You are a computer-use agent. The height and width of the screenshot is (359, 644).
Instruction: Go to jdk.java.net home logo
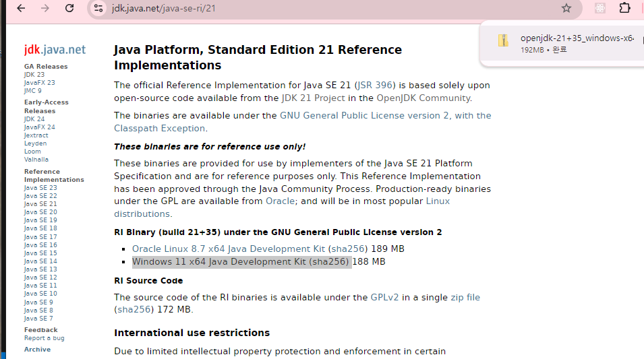(55, 50)
